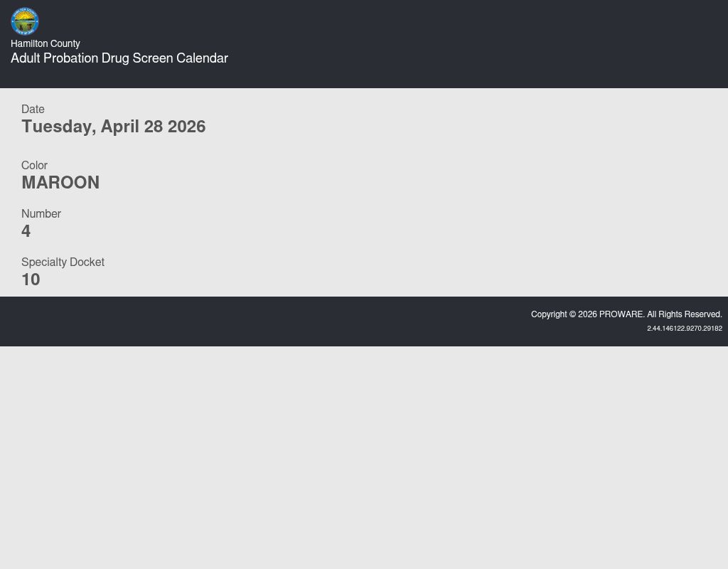Click the year 2026 in the footer copyright
The width and height of the screenshot is (728, 569).
click(x=587, y=314)
